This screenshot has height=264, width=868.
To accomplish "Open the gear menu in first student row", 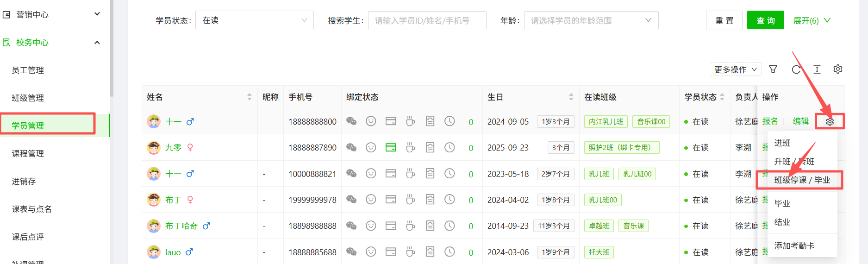I will click(830, 121).
